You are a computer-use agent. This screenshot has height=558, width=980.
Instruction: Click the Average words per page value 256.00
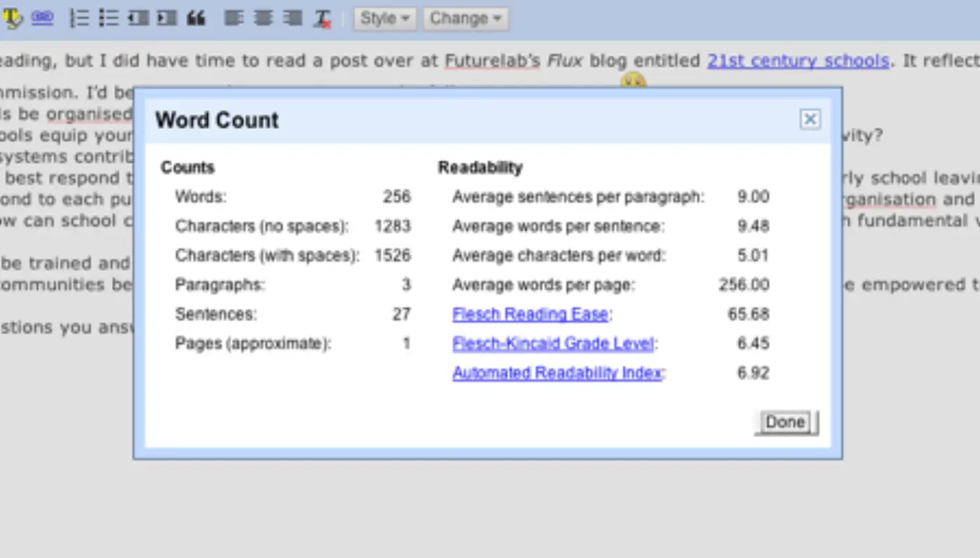pos(744,285)
